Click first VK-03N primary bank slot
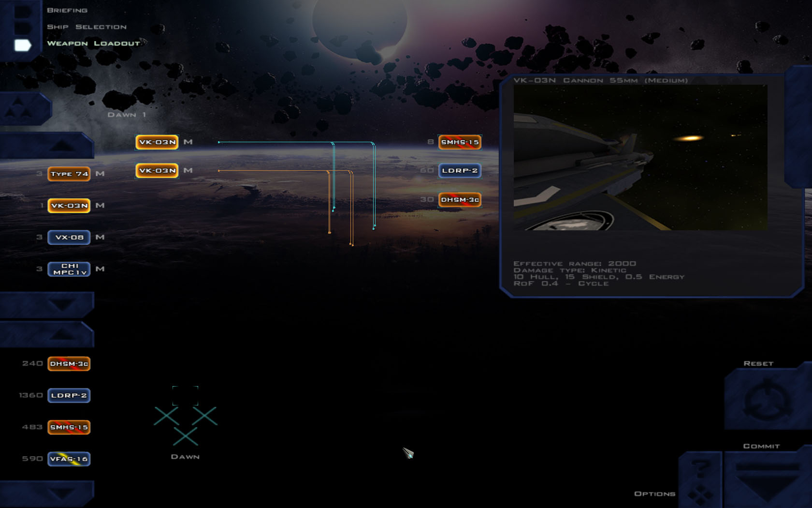This screenshot has width=812, height=508. coord(157,142)
